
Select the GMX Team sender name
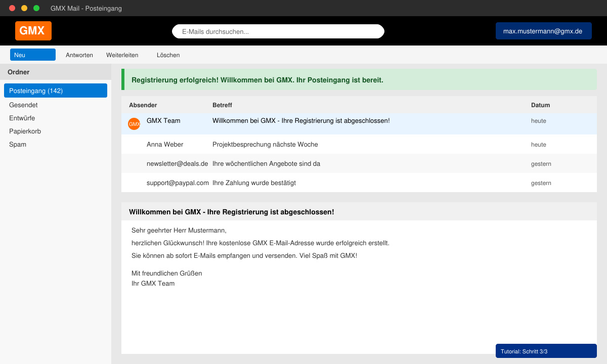163,121
